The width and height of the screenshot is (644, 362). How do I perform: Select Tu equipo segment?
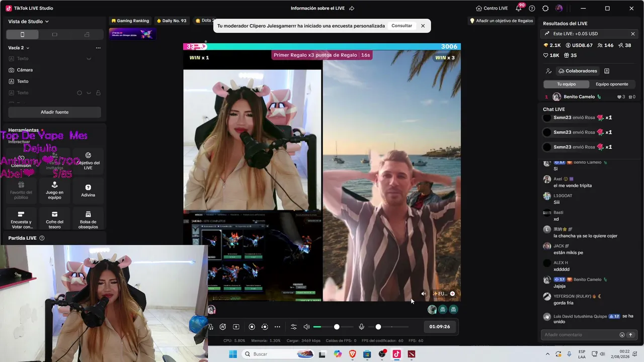(x=567, y=84)
